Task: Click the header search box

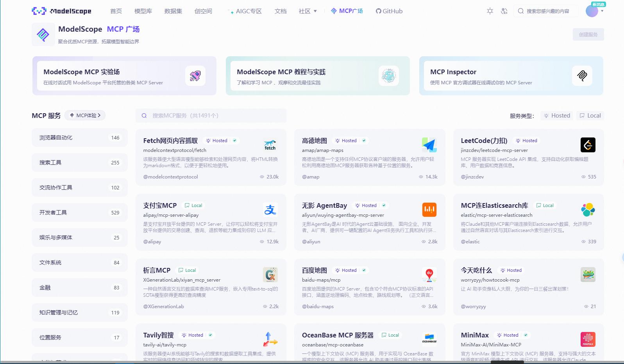Action: (x=546, y=11)
